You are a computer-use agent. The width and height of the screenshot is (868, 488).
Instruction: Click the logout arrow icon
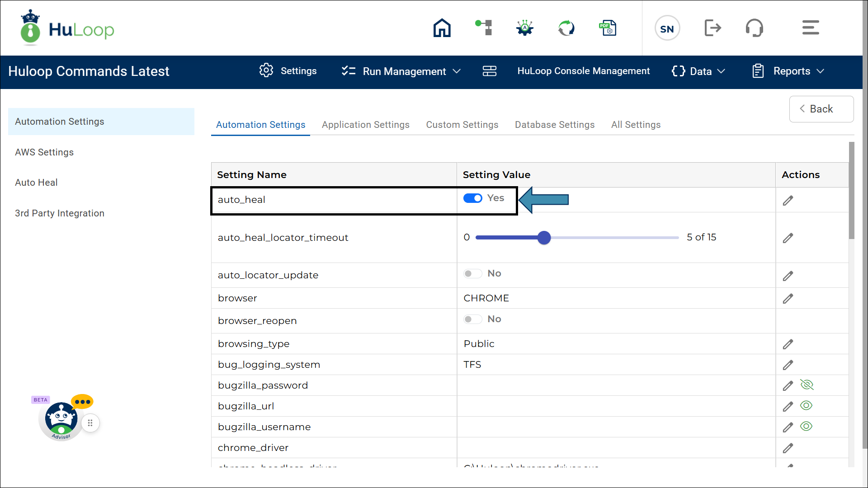(712, 28)
